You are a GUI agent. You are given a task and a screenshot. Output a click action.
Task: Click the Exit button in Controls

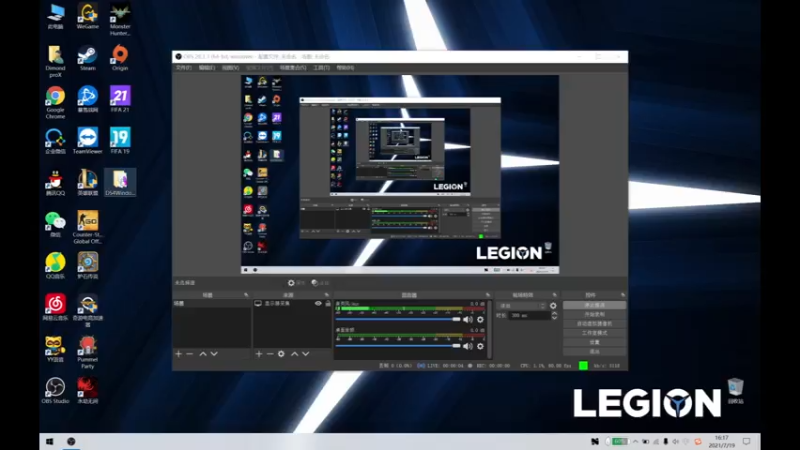(594, 352)
